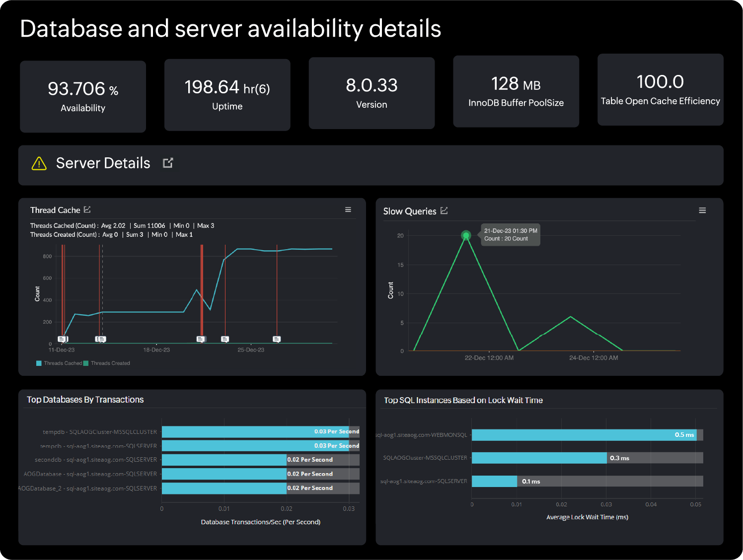Select the 93.706 % Availability card
The width and height of the screenshot is (743, 560).
point(83,96)
